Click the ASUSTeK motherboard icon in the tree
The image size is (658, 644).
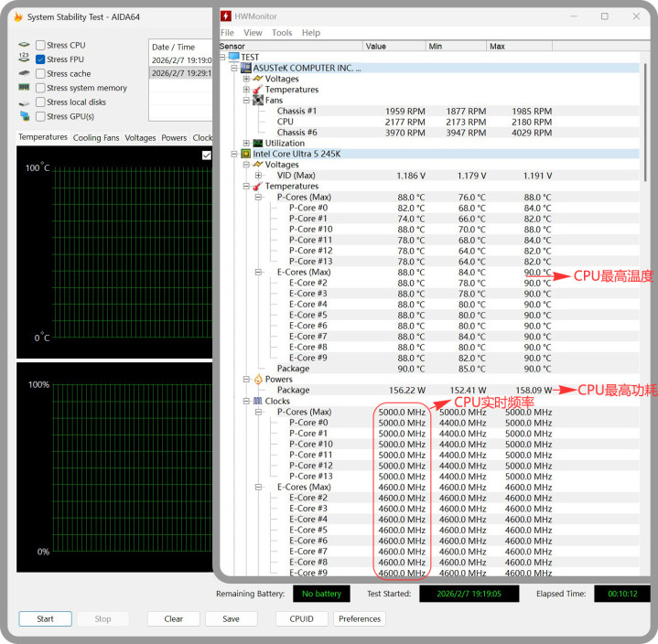point(245,68)
